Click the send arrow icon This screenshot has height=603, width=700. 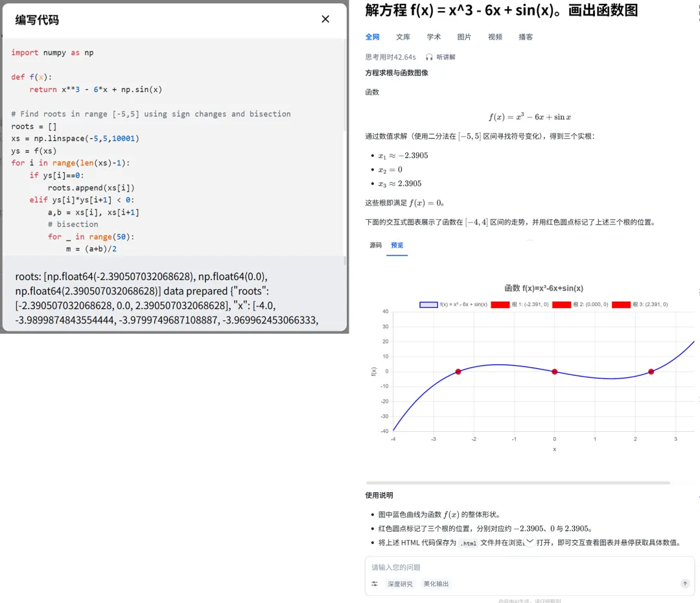(684, 584)
